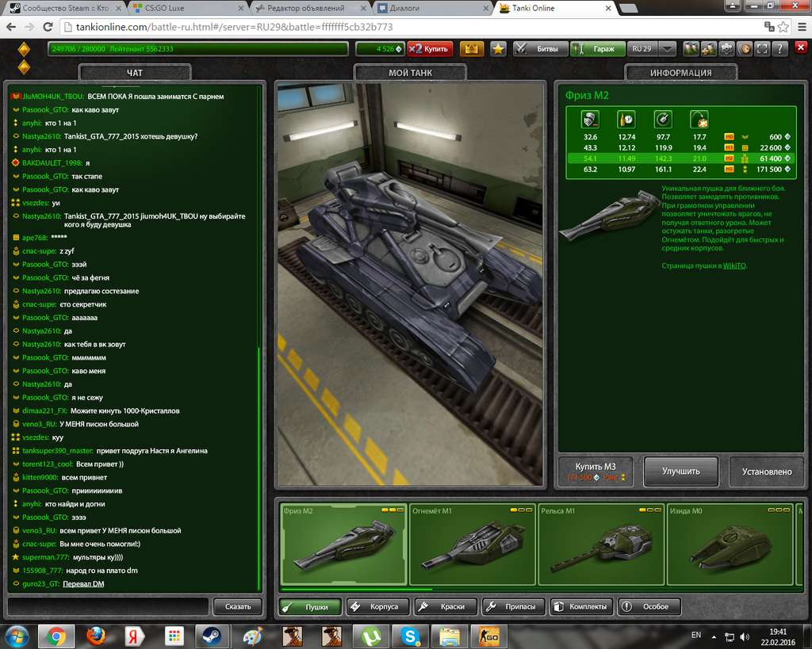
Task: Open the Припасы category tab
Action: (514, 606)
